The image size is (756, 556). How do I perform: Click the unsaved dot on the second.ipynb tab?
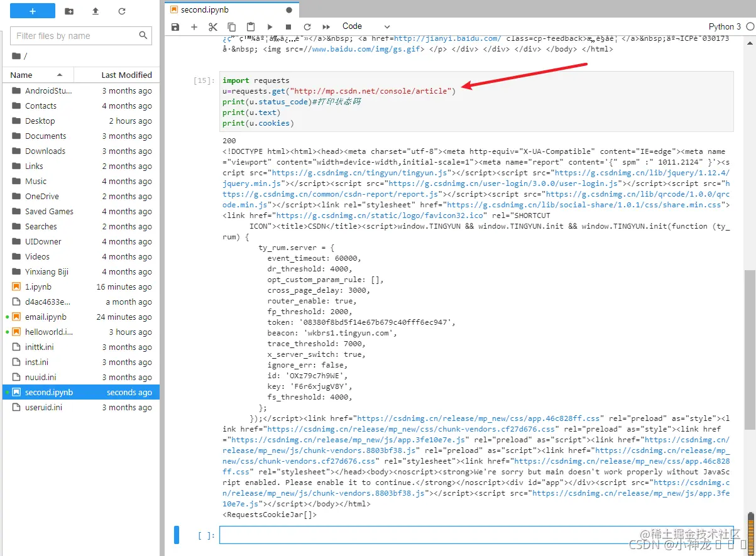289,10
